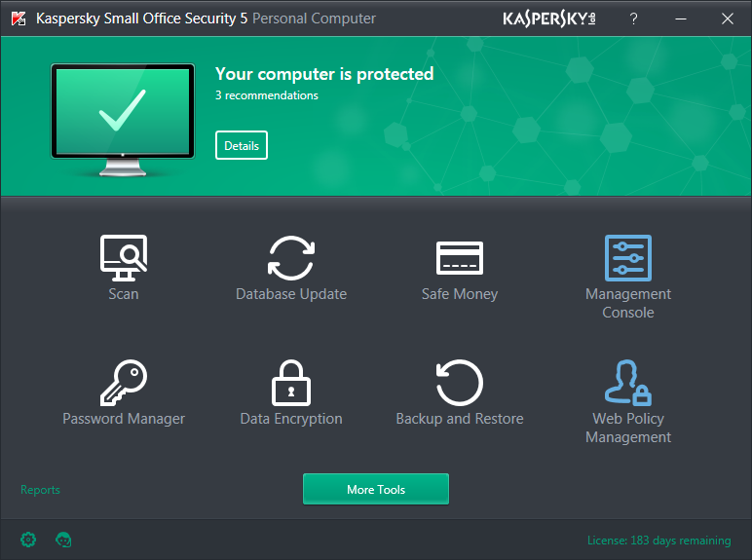The height and width of the screenshot is (560, 752).
Task: Click the '3 recommendations' text
Action: [267, 95]
